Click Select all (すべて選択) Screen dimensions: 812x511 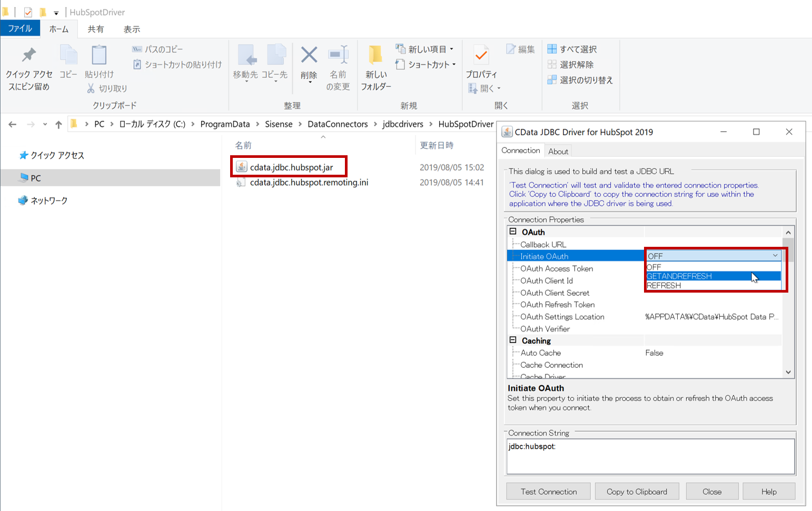(x=572, y=49)
